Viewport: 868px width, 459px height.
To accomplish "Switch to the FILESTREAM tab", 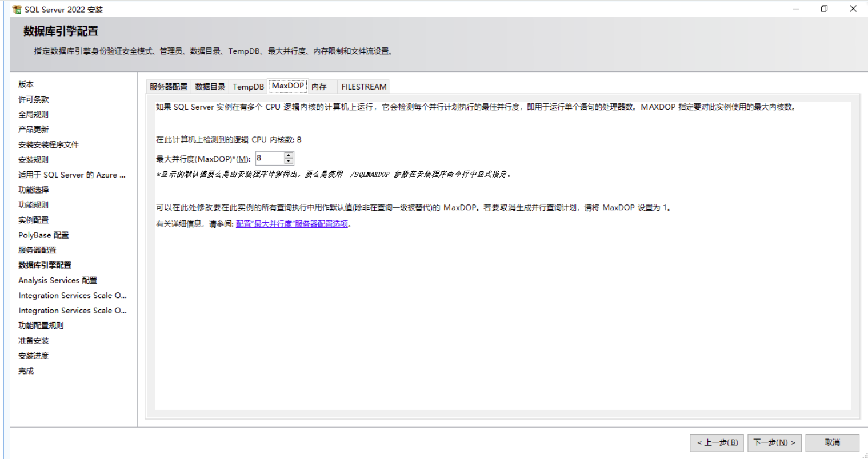I will tap(364, 87).
